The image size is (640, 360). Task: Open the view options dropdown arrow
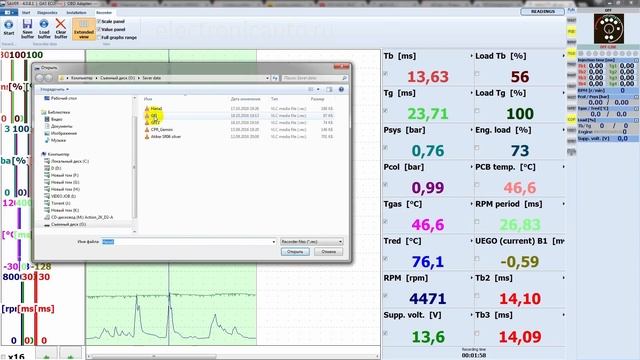318,89
